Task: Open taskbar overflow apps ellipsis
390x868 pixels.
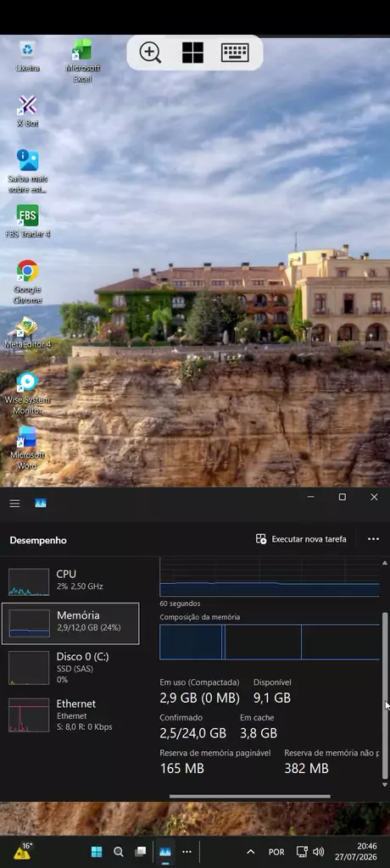Action: click(187, 851)
